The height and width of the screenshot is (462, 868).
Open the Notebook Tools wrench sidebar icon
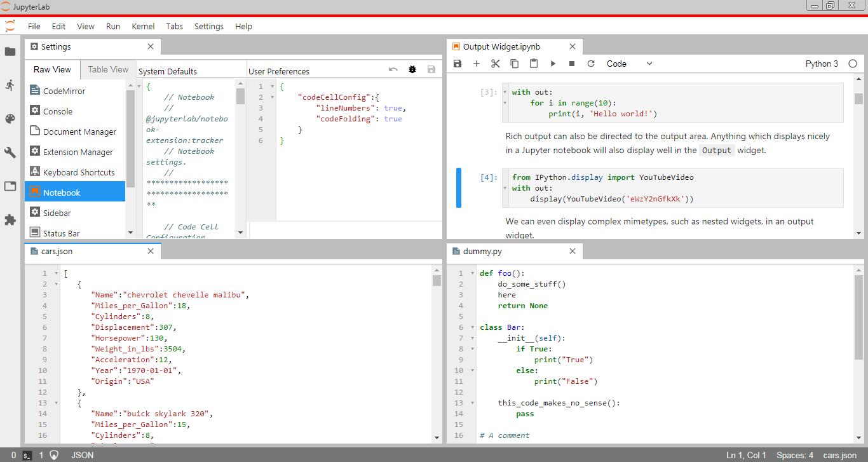10,153
